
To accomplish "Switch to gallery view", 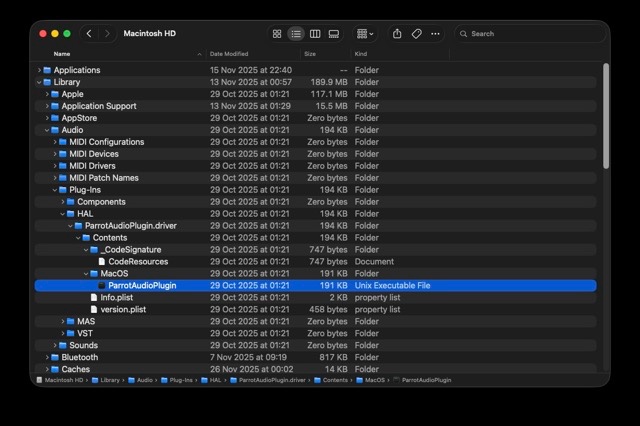I will (334, 34).
